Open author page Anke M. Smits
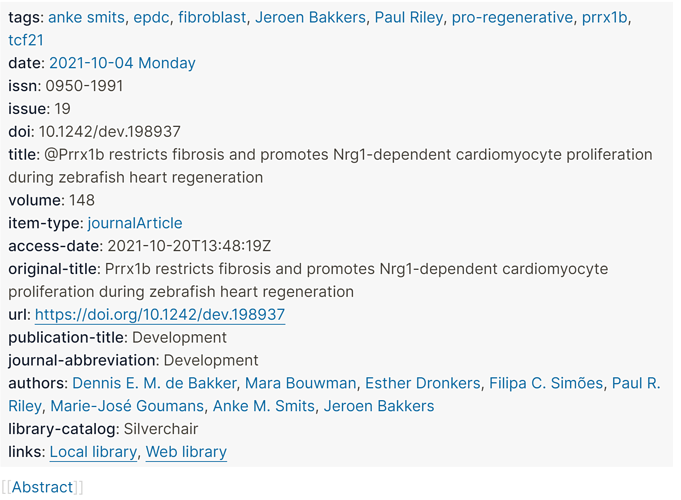 click(264, 406)
